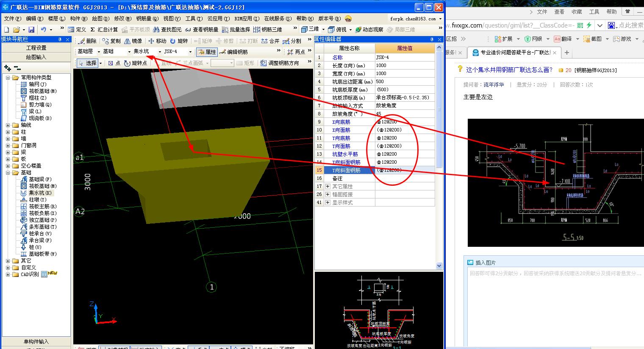The image size is (644, 349).
Task: Pin the 模块导航栏 panel
Action: click(x=60, y=39)
